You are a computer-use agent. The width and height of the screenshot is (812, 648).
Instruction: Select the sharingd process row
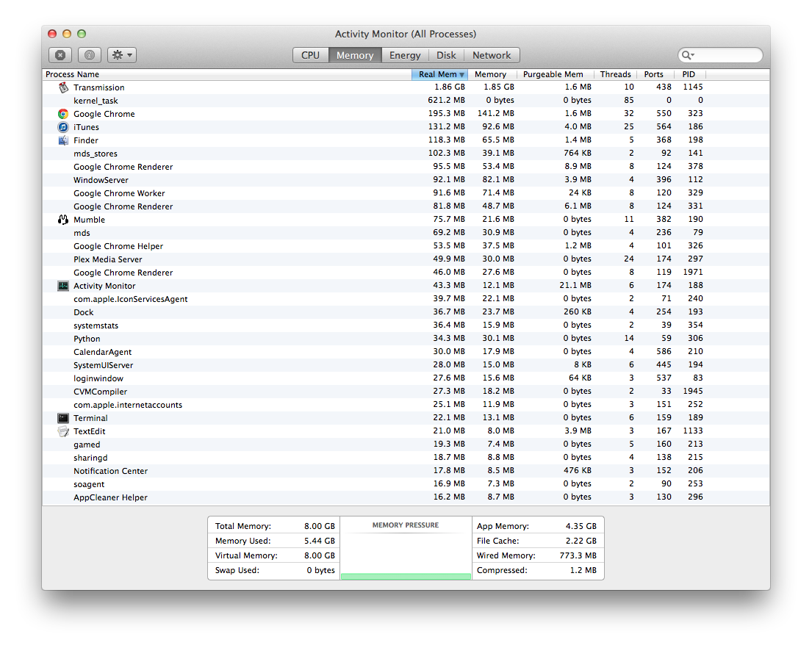pyautogui.click(x=406, y=458)
